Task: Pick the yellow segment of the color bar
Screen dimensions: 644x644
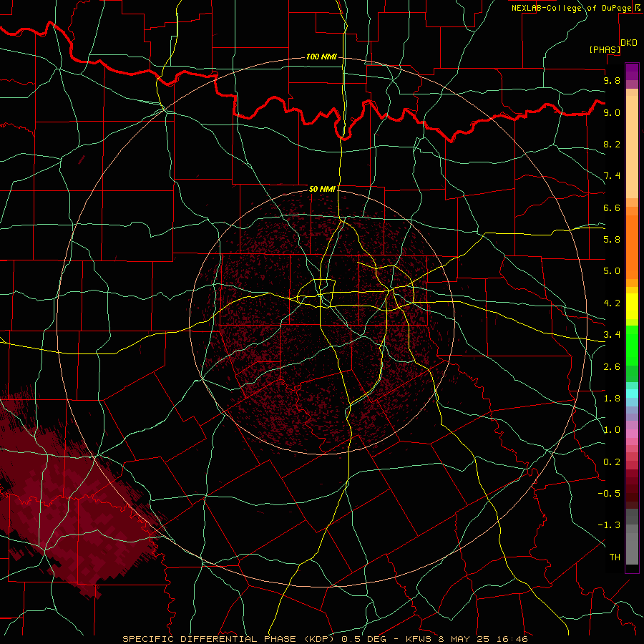Action: [x=632, y=306]
